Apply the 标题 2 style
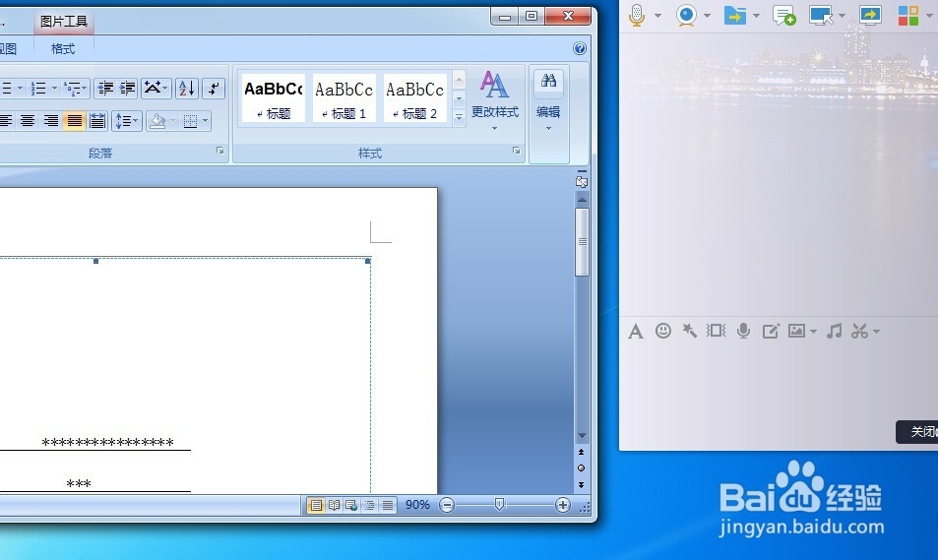Screen dimensions: 938x560 (x=414, y=98)
